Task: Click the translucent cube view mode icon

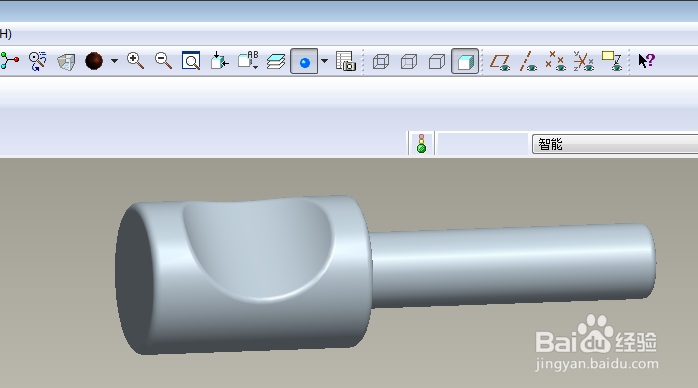Action: coord(66,61)
